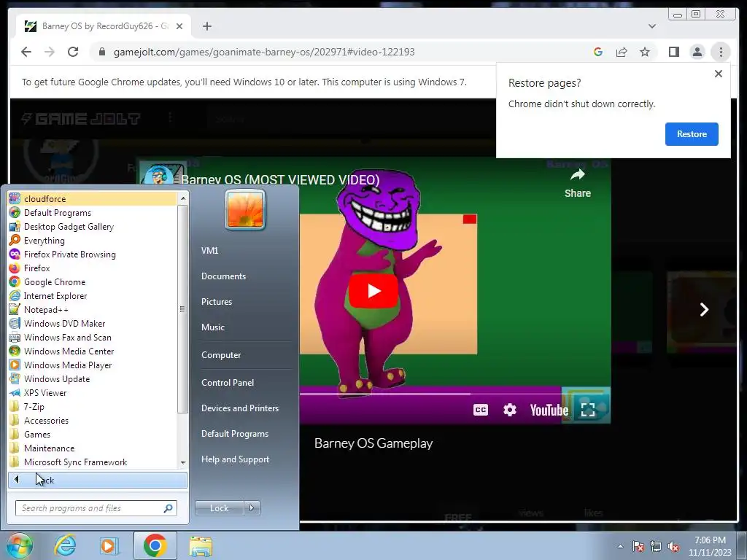Open the Chrome three-dot menu
Screen dimensions: 747x560
pos(720,52)
